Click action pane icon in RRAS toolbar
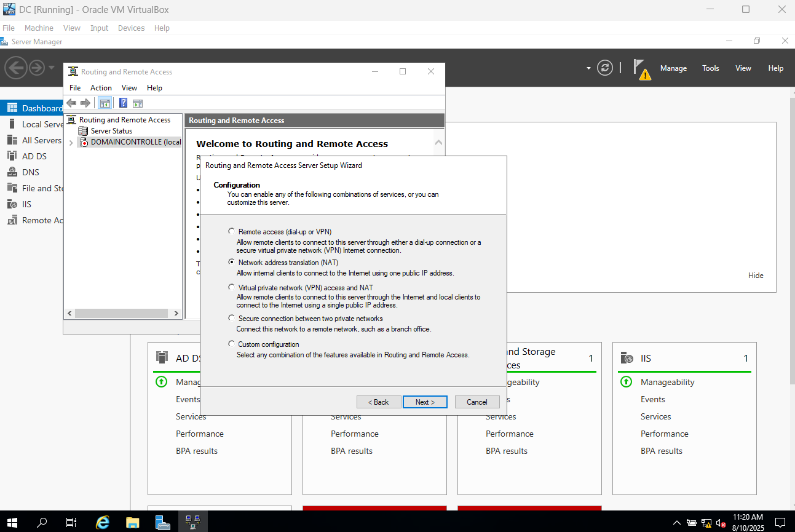Screen dimensions: 795x532 coord(138,103)
